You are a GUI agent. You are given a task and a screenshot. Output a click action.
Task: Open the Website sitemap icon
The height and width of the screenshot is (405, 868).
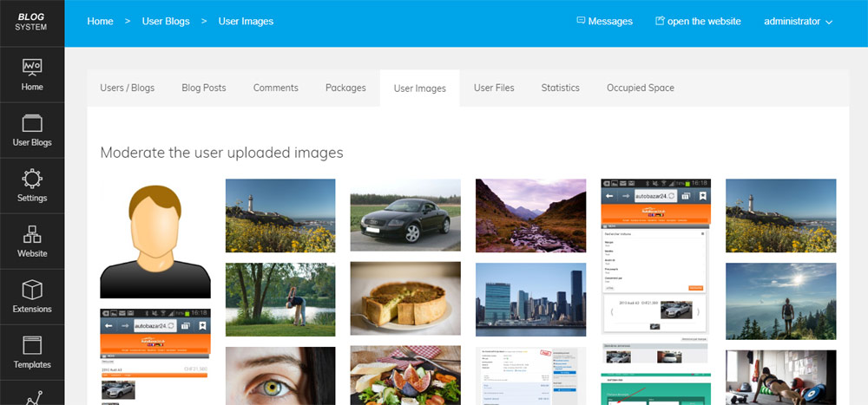point(32,234)
